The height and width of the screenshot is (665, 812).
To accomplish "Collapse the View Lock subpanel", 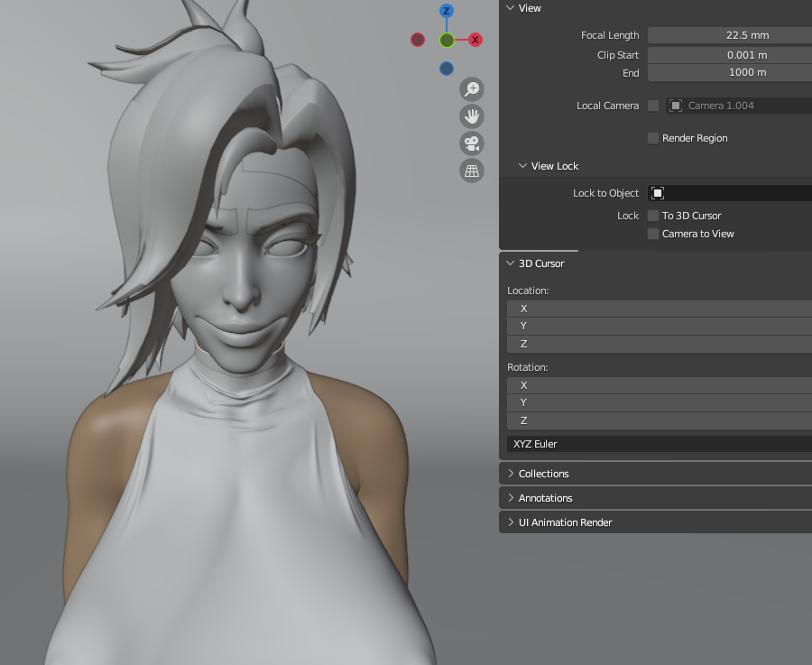I will coord(554,166).
